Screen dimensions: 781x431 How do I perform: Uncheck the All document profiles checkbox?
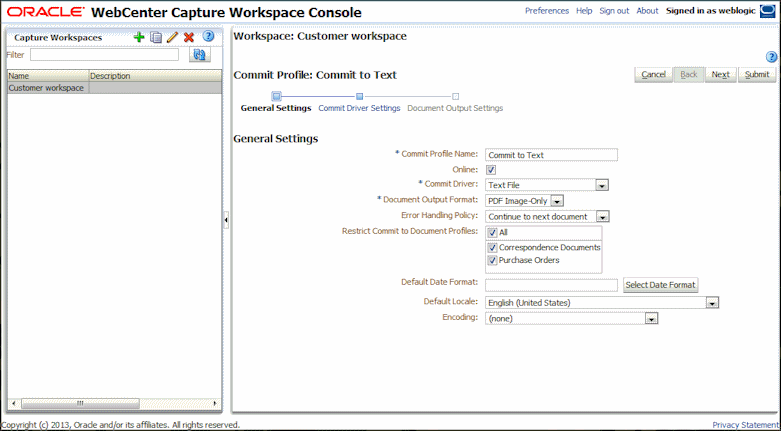click(x=493, y=233)
